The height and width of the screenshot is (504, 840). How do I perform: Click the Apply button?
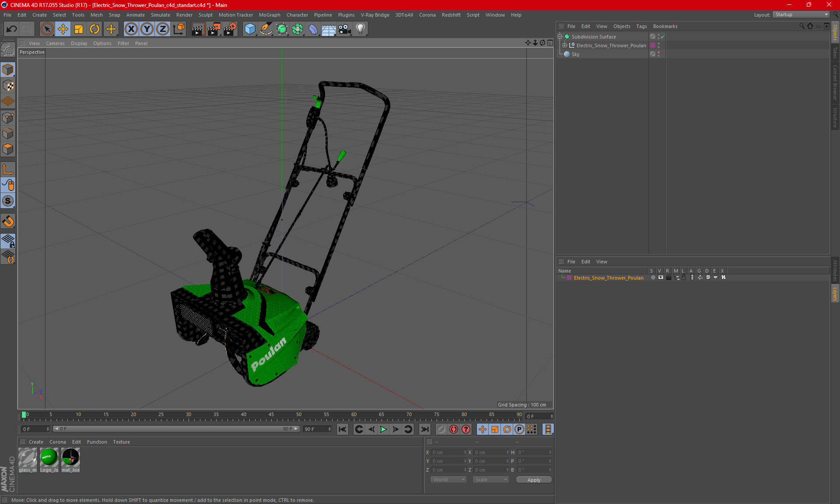coord(533,480)
